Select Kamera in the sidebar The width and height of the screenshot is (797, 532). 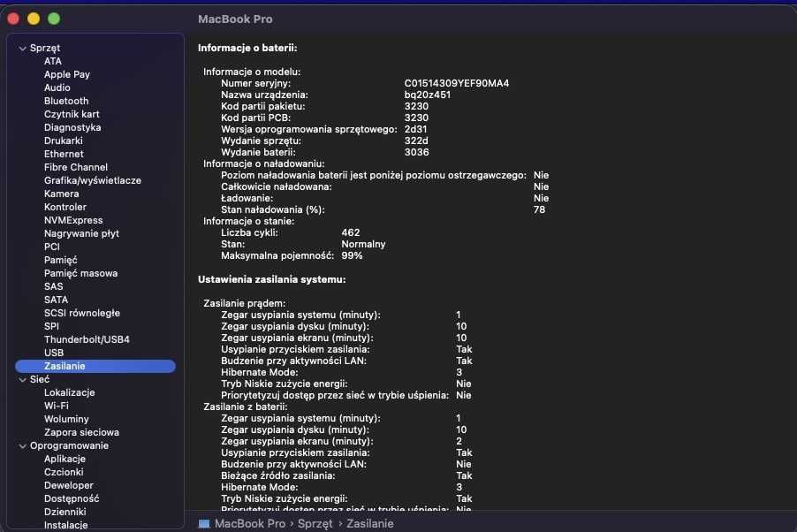(x=61, y=194)
